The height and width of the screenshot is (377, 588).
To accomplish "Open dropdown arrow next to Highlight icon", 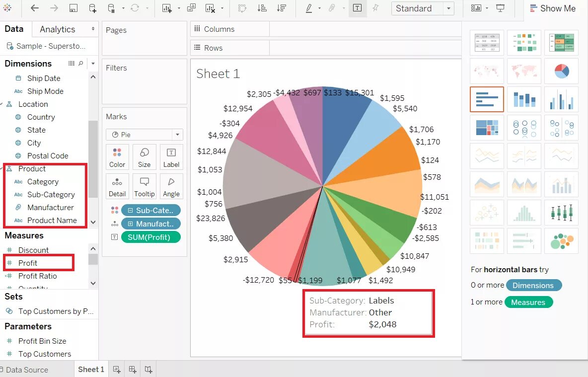I will pos(319,8).
